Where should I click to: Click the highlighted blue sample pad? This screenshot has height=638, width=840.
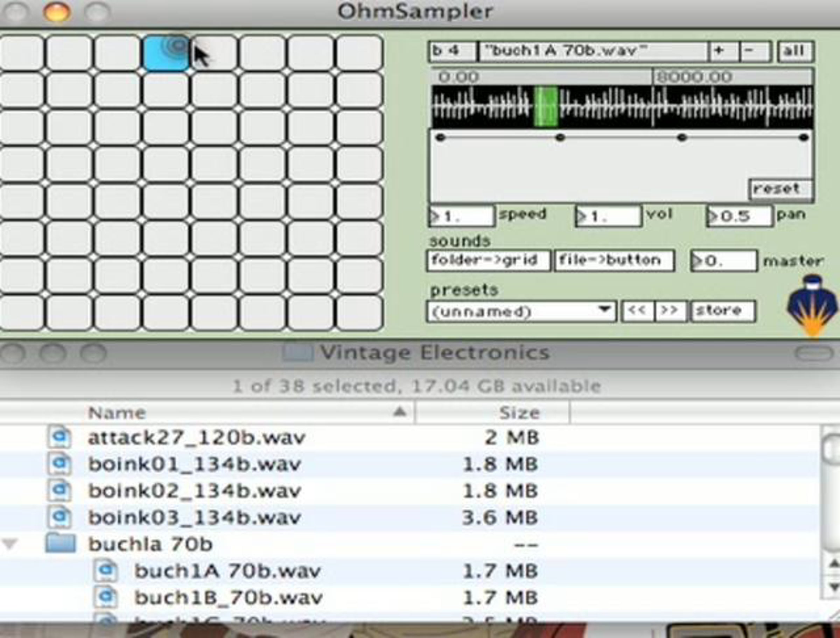click(166, 53)
